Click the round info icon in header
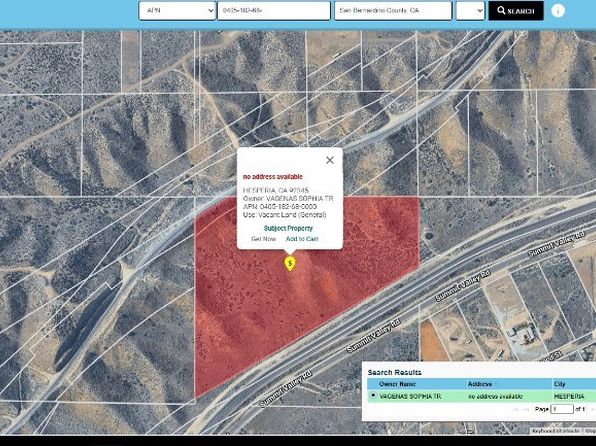The width and height of the screenshot is (596, 446). 558,11
